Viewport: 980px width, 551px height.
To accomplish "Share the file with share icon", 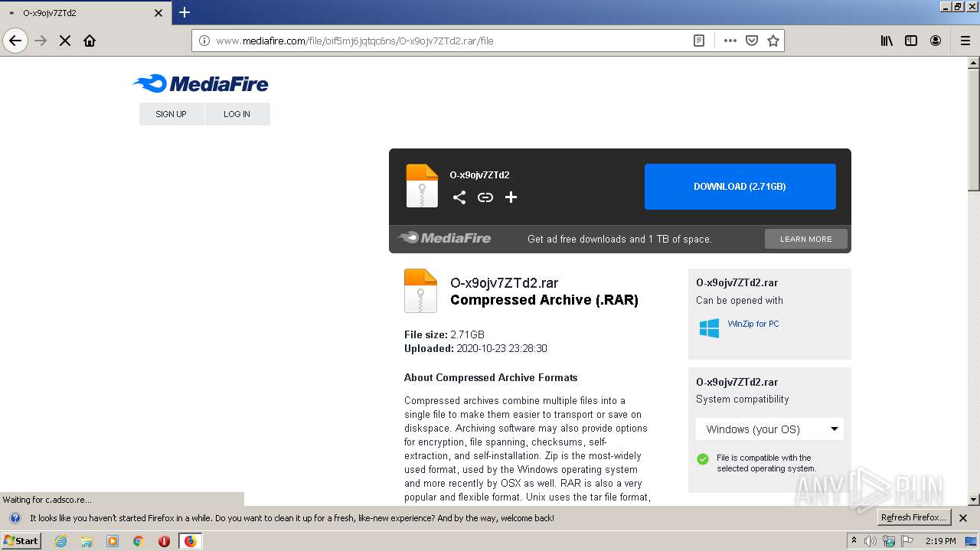I will pos(459,197).
